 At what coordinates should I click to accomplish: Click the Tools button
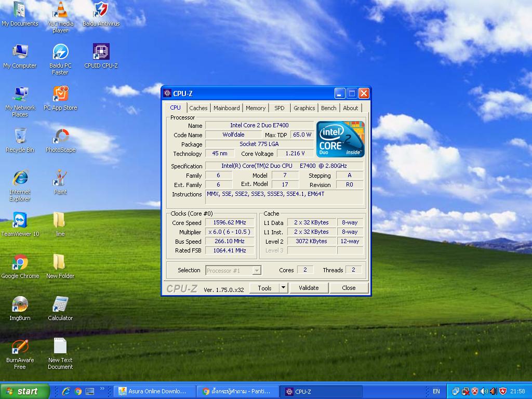[x=264, y=288]
